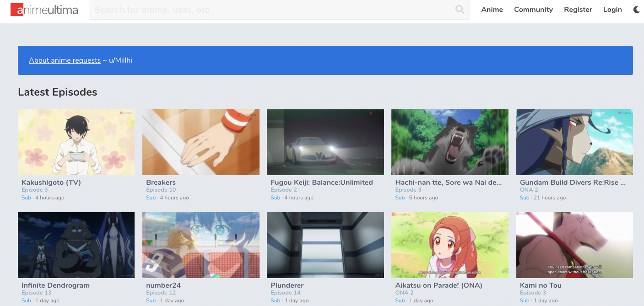Click Episode 2 under Fugou Keiji
This screenshot has height=306, width=644.
[x=284, y=190]
